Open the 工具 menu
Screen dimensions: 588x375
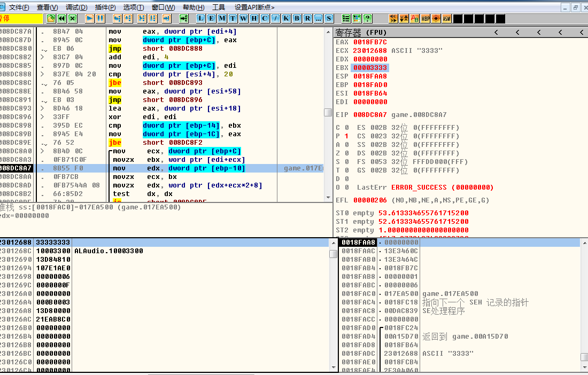219,7
